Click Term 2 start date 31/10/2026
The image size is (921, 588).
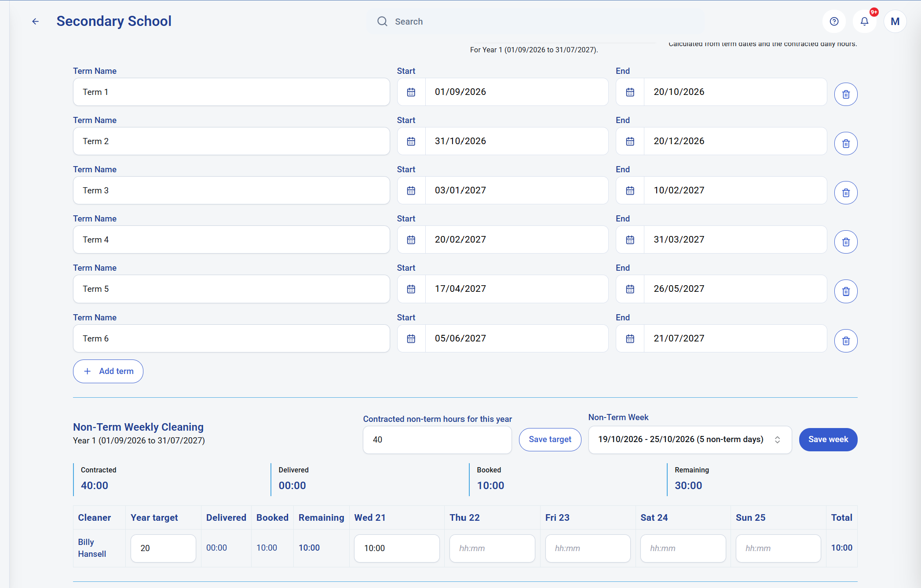click(517, 141)
